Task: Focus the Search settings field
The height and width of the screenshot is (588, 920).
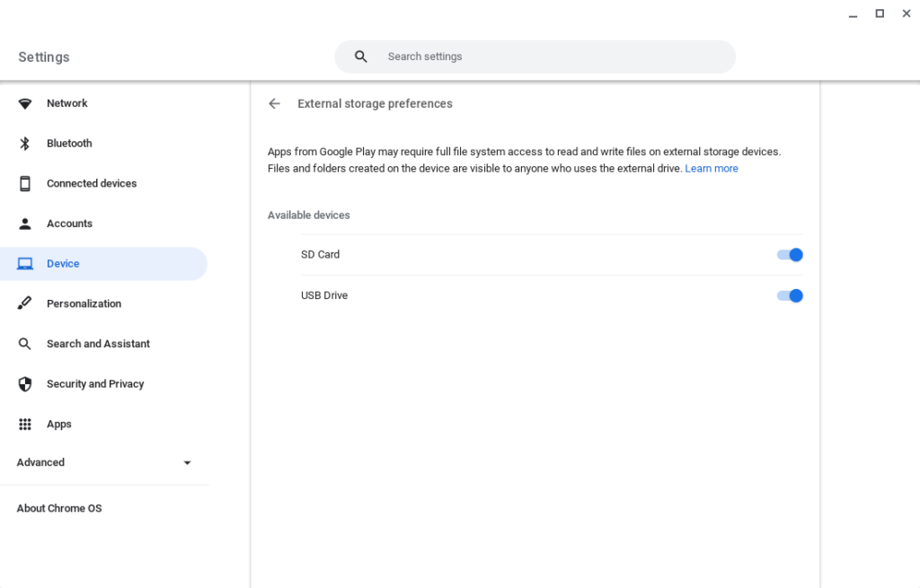Action: pyautogui.click(x=535, y=57)
